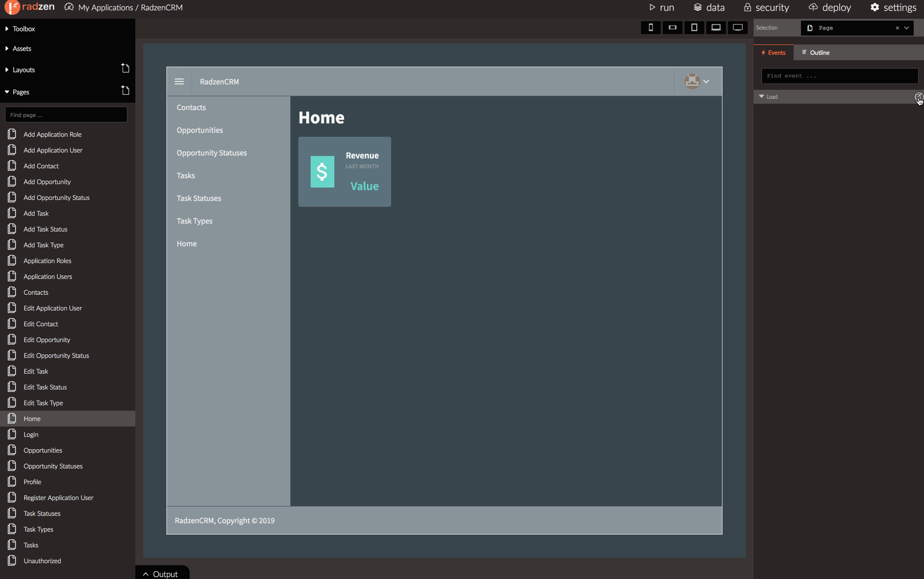Click the Tasks page file icon
The width and height of the screenshot is (924, 579).
pos(12,544)
